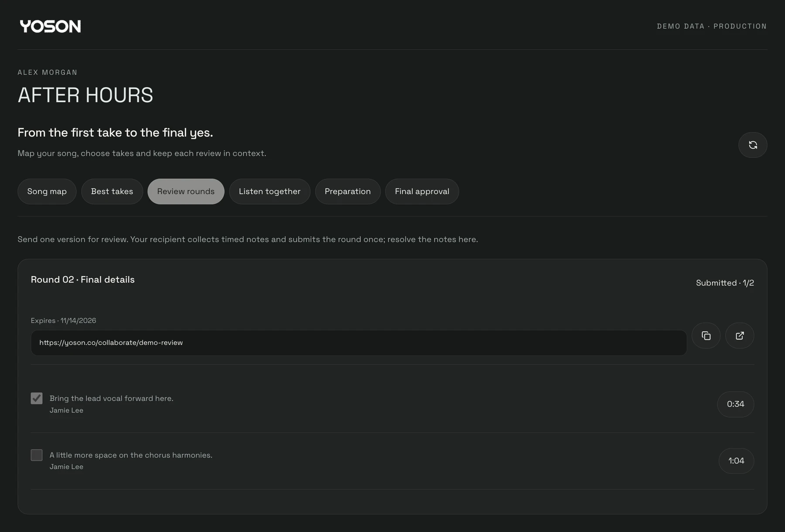Go to the Listen together tab
785x532 pixels.
(270, 191)
